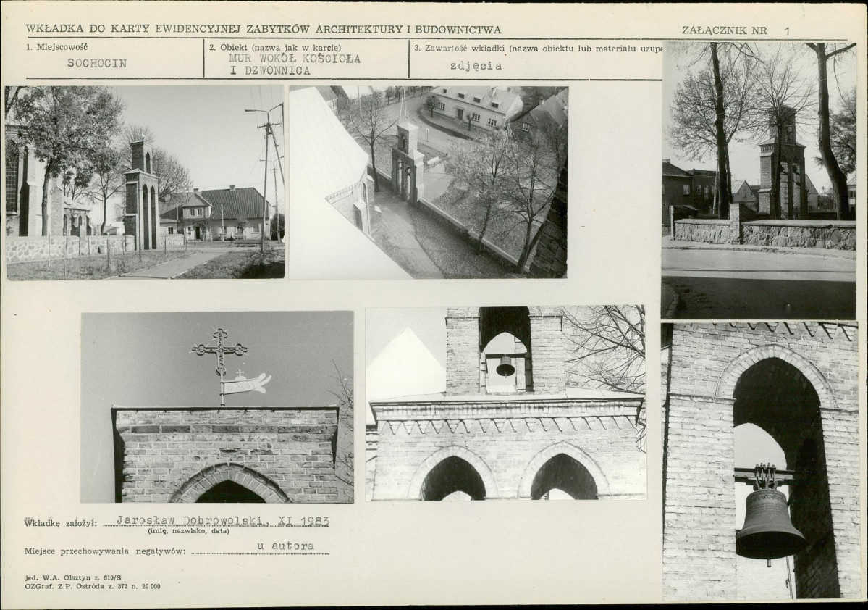Select the large hanging bell close-up photo

[761, 461]
